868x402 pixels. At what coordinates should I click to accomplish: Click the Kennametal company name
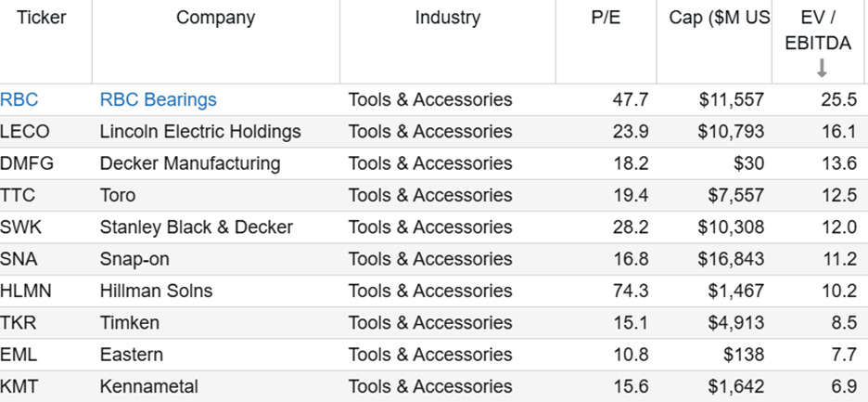pos(149,386)
